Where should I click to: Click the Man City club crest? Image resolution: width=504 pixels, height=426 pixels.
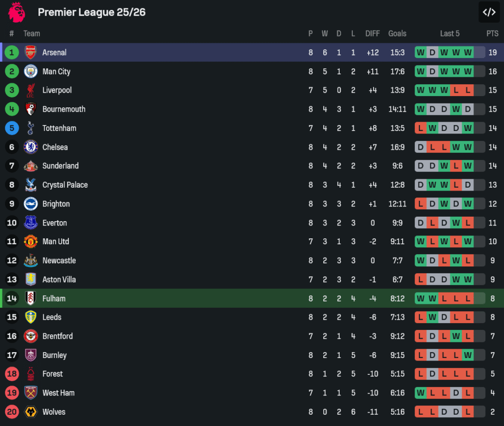coord(31,71)
